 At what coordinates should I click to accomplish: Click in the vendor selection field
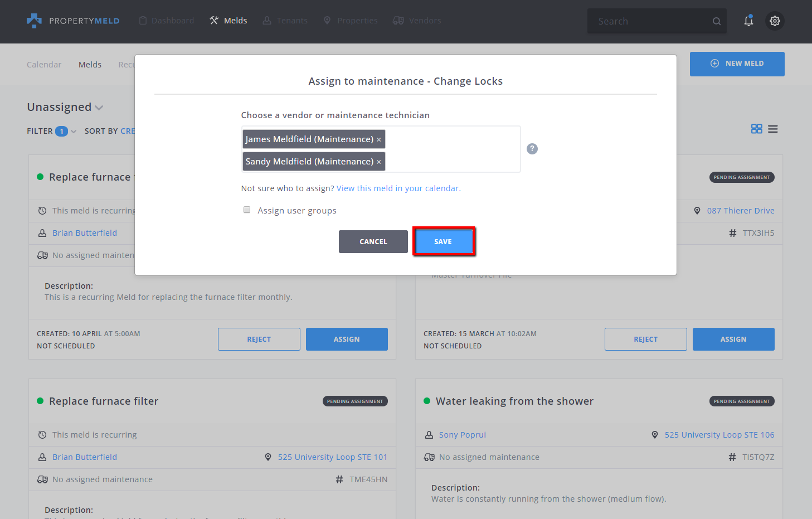(x=451, y=149)
